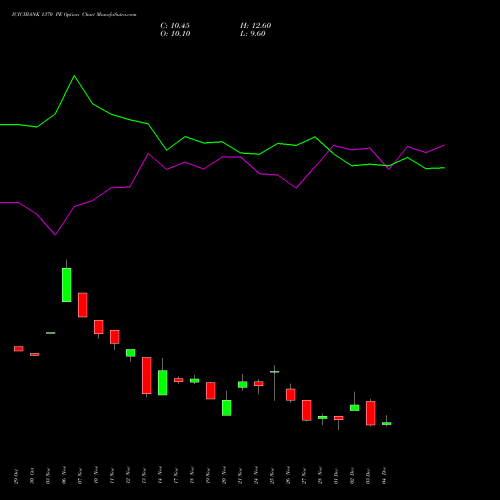Image resolution: width=500 pixels, height=500 pixels.
Task: Click the "26 Nov" date axis label
Action: tap(288, 476)
